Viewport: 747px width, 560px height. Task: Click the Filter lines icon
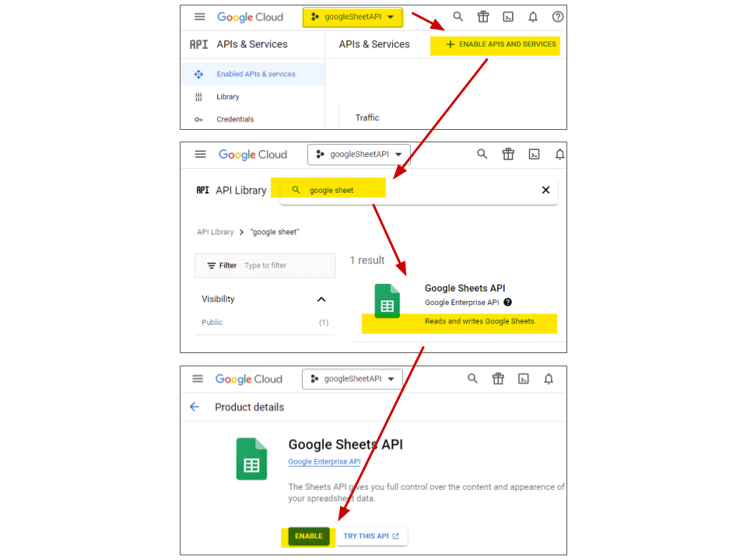tap(212, 265)
